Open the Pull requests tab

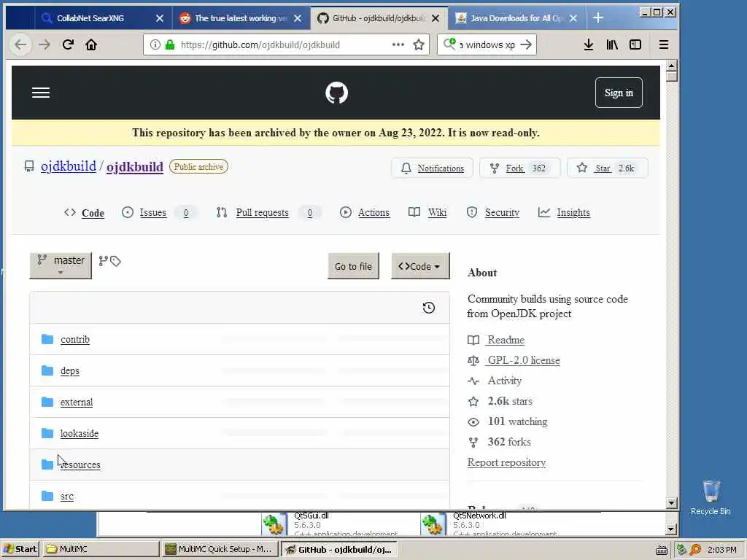[x=263, y=212]
